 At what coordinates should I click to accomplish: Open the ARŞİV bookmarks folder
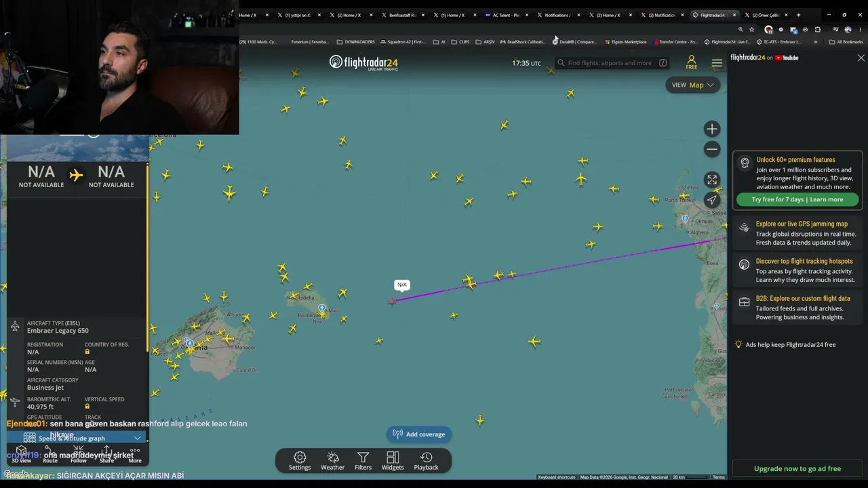click(485, 42)
